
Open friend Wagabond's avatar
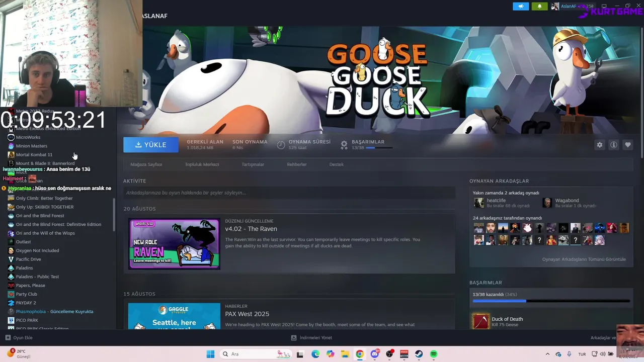point(547,203)
